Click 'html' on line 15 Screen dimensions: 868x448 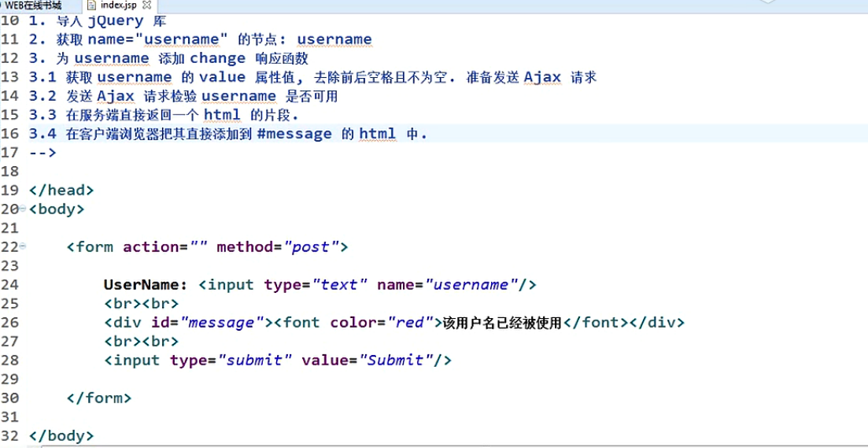[x=222, y=115]
